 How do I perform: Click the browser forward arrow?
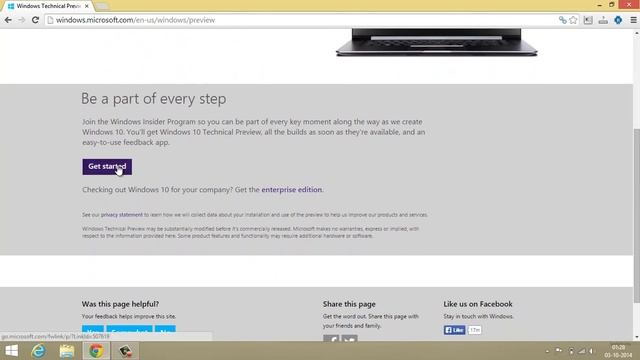22,20
